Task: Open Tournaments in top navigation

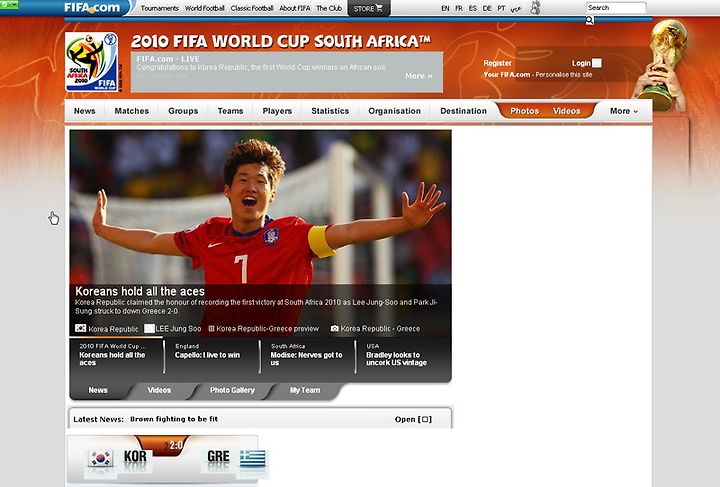Action: [x=159, y=8]
